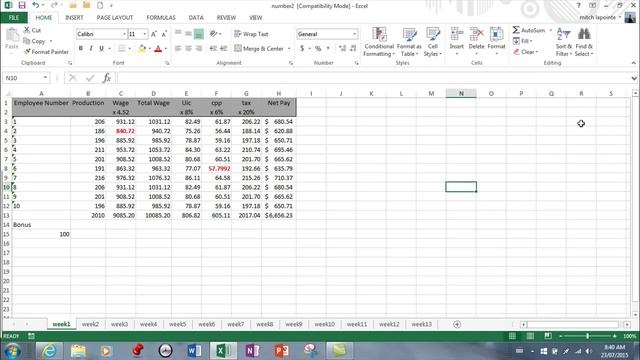Click Merge & Center button

tap(259, 49)
